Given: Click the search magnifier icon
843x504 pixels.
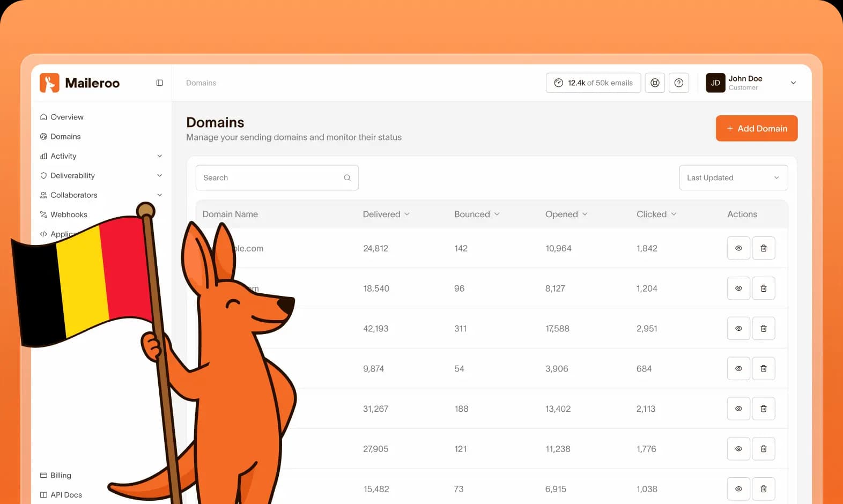Looking at the screenshot, I should pos(347,177).
